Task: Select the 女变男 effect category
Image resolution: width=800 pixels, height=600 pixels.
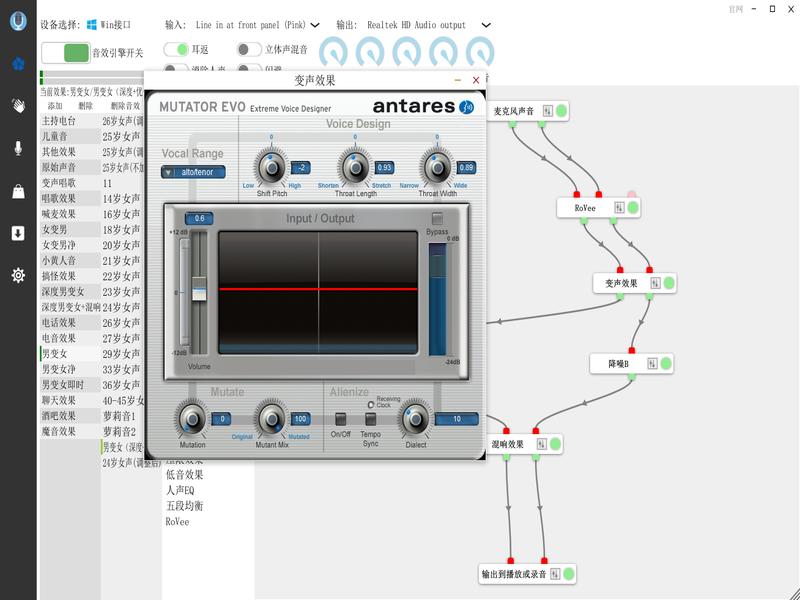Action: [70, 230]
